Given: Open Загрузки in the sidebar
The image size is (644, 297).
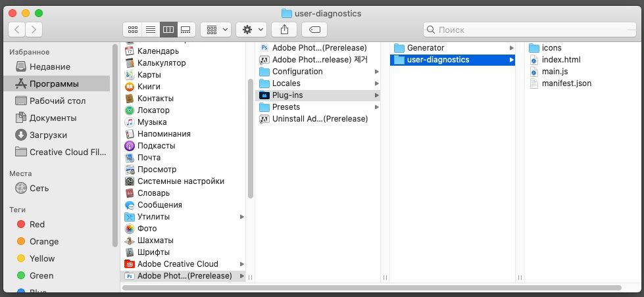Looking at the screenshot, I should [x=57, y=135].
